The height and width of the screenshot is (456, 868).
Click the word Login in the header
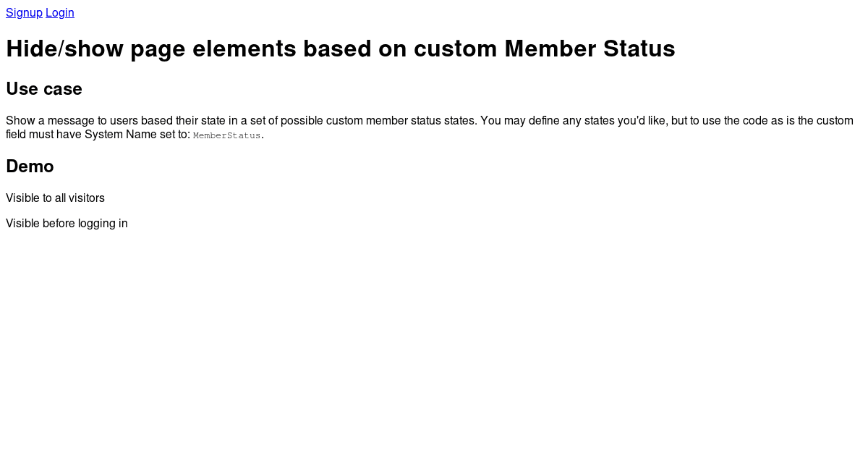60,12
